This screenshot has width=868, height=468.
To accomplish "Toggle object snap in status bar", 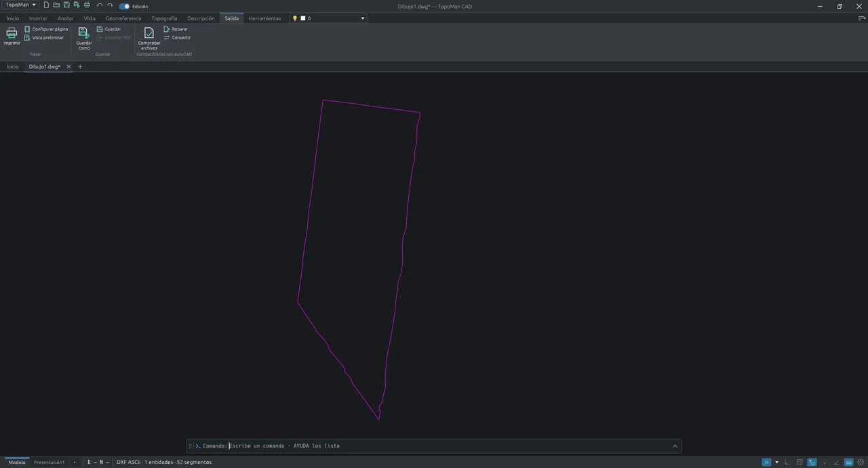I will (766, 463).
